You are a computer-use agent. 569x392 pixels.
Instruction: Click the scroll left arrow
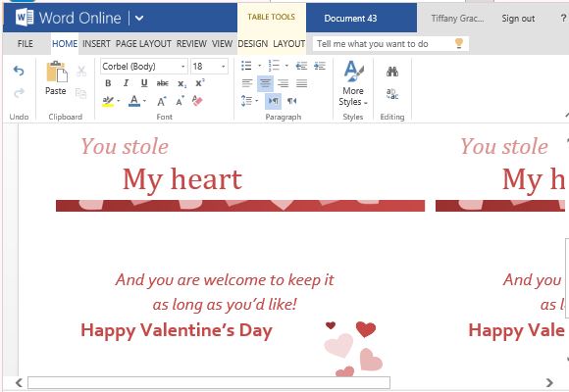[x=19, y=382]
